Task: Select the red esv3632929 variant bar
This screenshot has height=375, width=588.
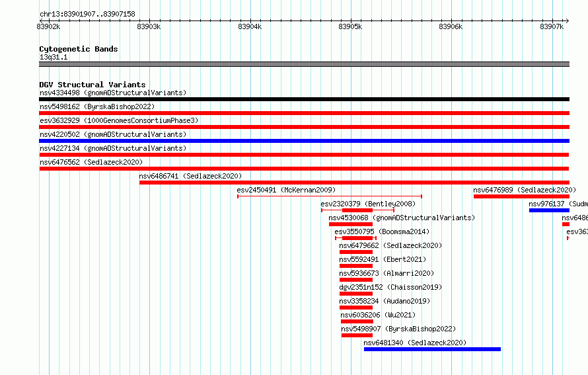Action: tap(304, 127)
